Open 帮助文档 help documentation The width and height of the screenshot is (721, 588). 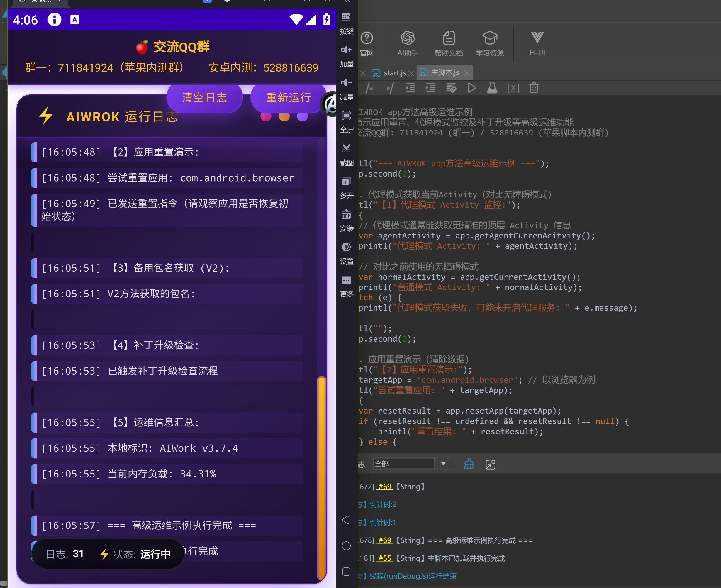[x=449, y=44]
